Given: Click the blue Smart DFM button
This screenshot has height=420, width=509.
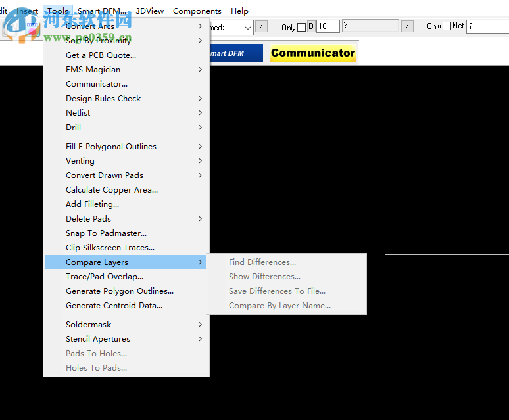Looking at the screenshot, I should pyautogui.click(x=236, y=53).
